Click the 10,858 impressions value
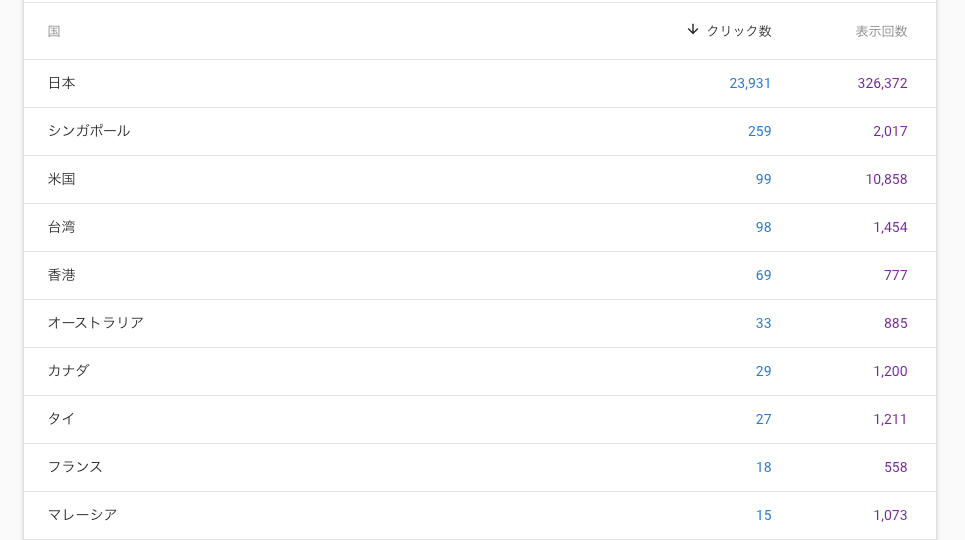The image size is (965, 540). [x=886, y=179]
